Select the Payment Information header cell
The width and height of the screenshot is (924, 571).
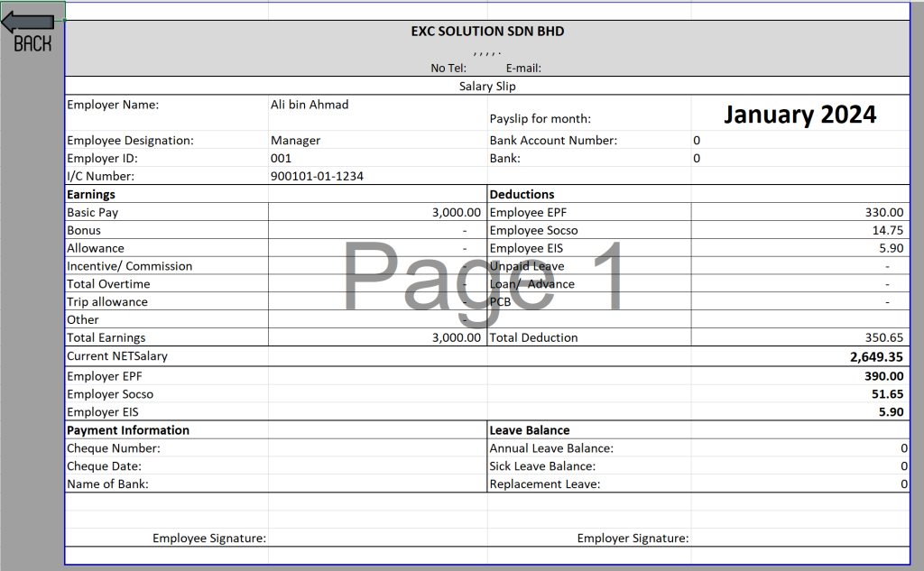point(128,430)
